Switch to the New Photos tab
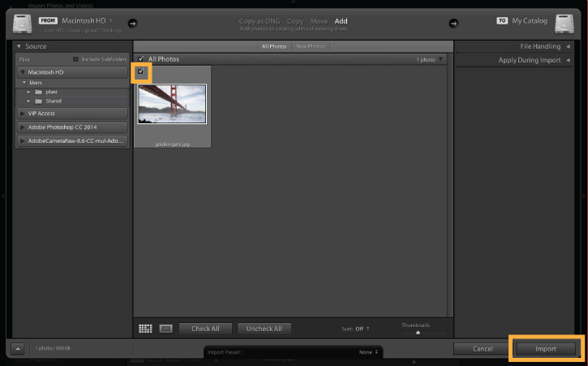This screenshot has height=366, width=588. tap(311, 46)
